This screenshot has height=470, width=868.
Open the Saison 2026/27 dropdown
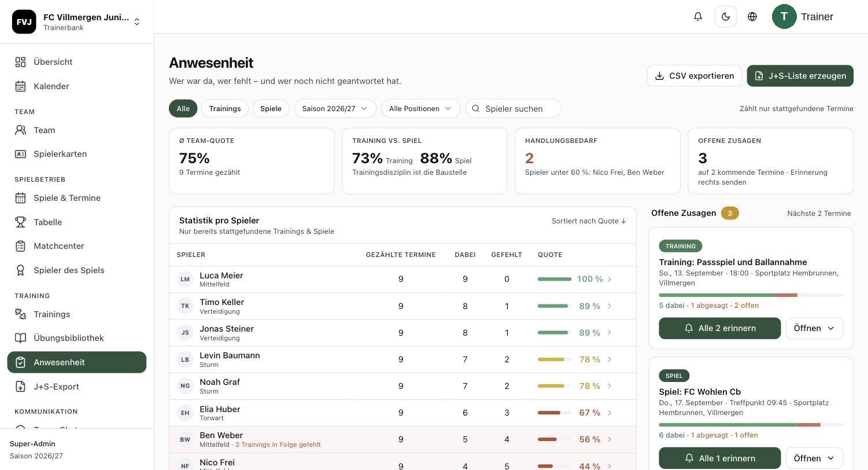tap(335, 109)
